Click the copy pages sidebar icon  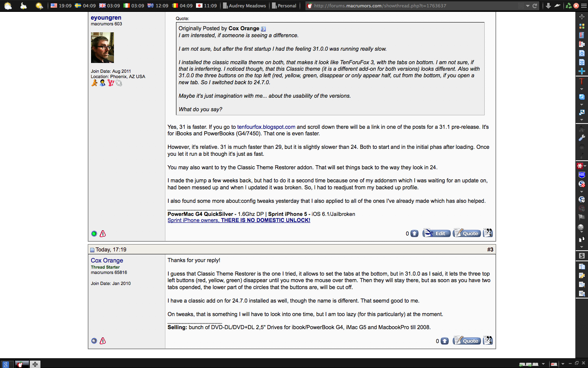pyautogui.click(x=581, y=266)
